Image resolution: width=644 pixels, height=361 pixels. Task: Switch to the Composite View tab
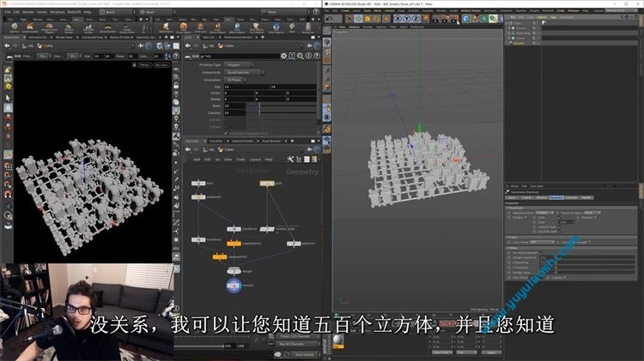93,38
